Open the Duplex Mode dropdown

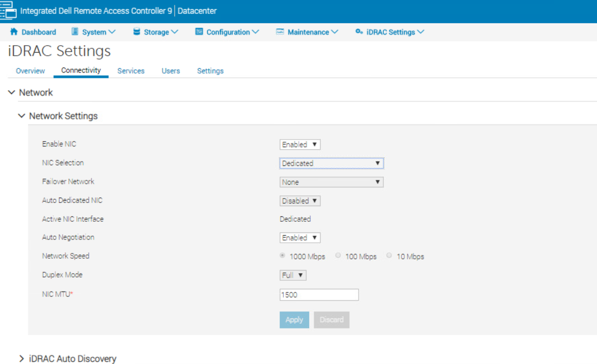point(293,275)
